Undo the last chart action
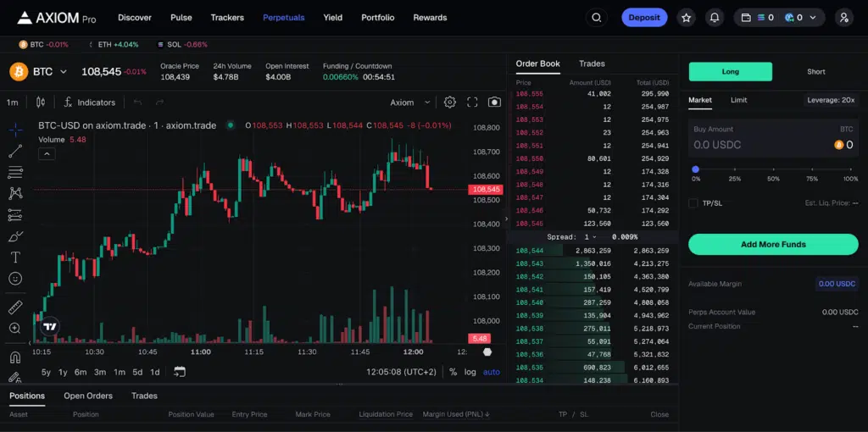 point(138,102)
